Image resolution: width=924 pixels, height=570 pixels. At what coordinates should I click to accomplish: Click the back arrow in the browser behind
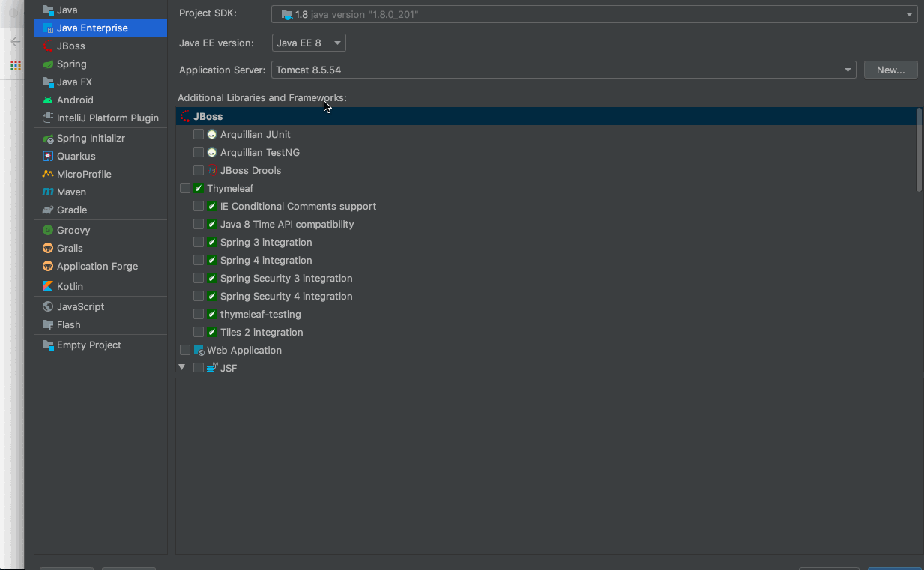(15, 42)
